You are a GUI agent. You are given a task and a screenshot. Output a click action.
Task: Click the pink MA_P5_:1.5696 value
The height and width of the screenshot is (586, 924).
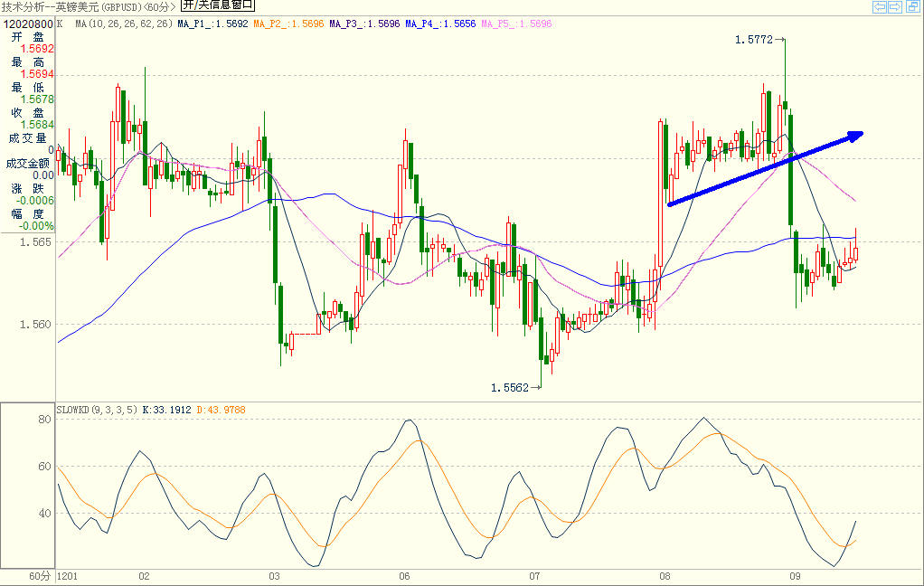pos(517,24)
